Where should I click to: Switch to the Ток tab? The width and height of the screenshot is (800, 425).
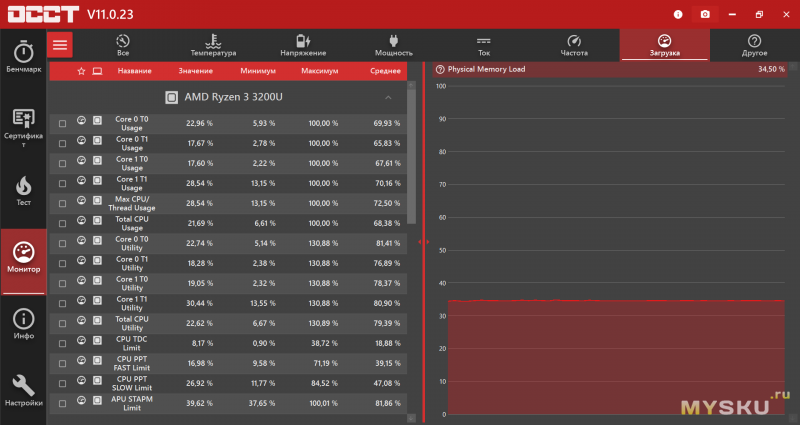tap(484, 45)
